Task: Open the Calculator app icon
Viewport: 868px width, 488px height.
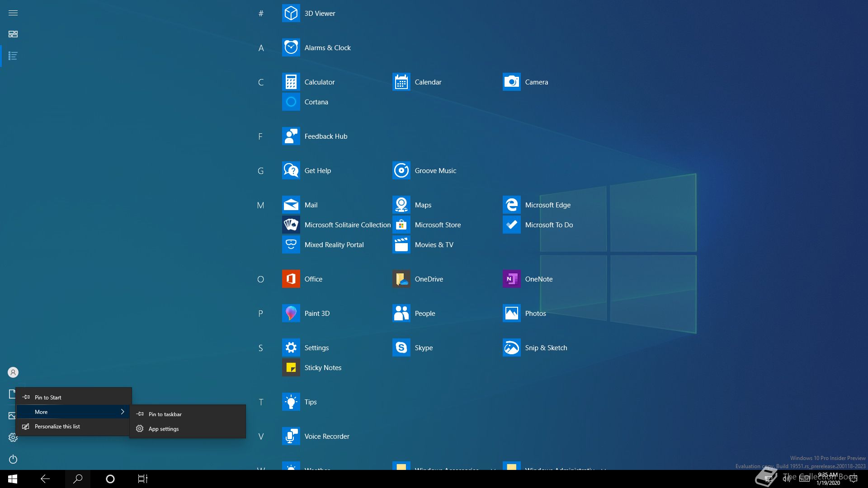Action: (x=291, y=82)
